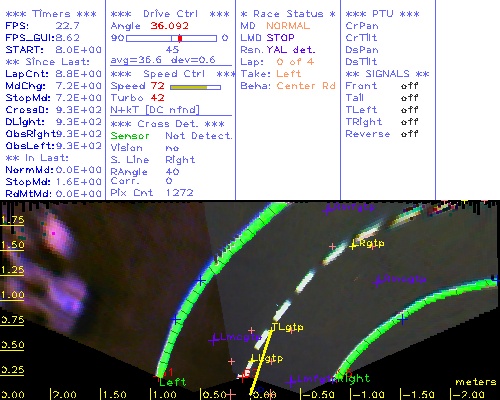Click the yellow LLgtp marker cross

point(253,360)
